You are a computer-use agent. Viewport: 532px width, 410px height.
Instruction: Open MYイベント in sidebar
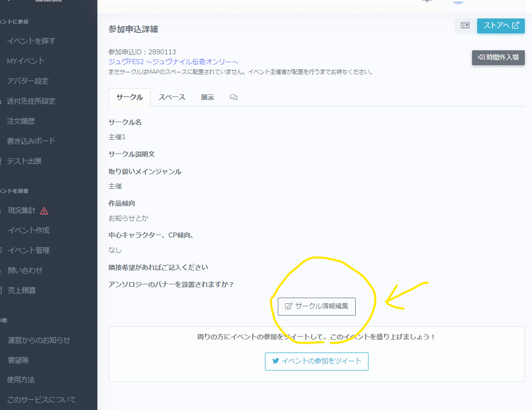pyautogui.click(x=26, y=61)
